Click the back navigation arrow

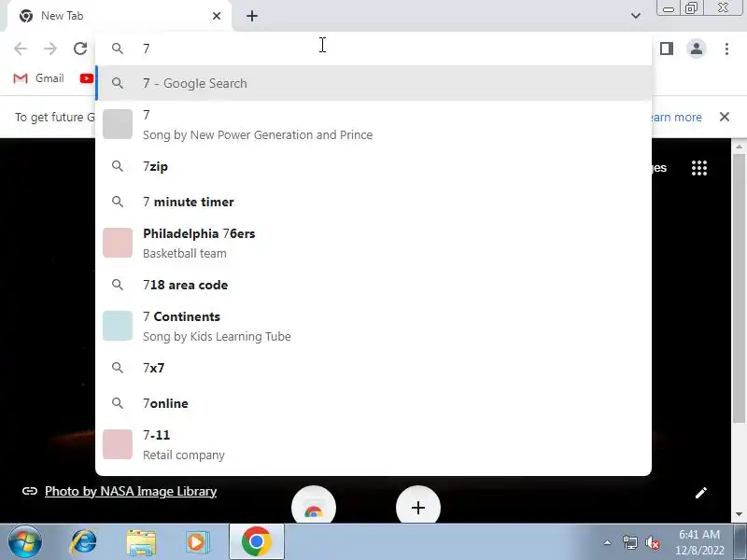point(21,49)
